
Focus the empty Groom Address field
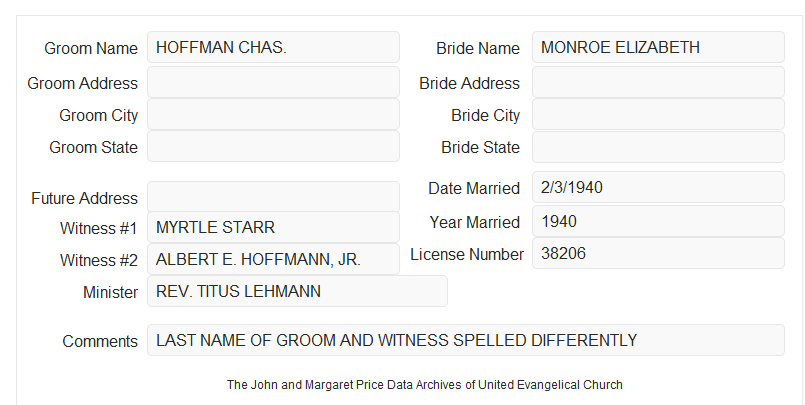273,82
